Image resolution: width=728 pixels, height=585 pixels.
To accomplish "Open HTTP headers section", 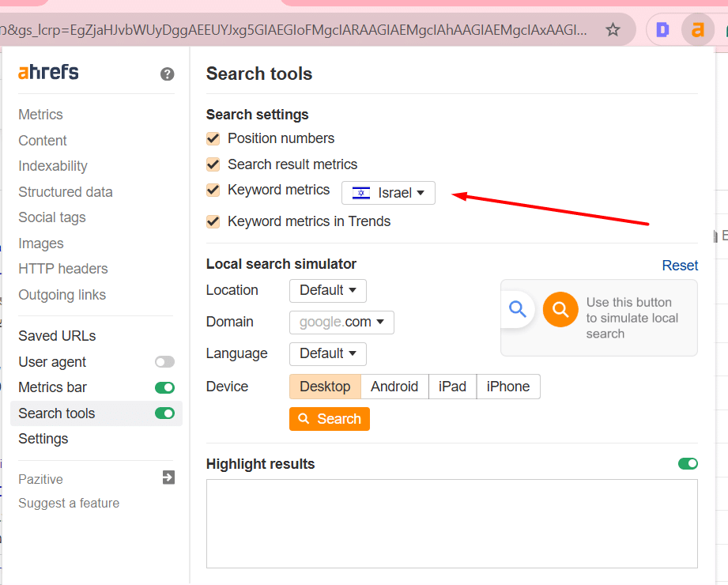I will 62,269.
